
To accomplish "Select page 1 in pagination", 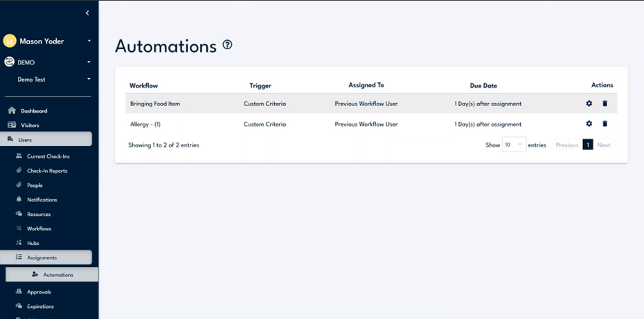I will tap(588, 145).
